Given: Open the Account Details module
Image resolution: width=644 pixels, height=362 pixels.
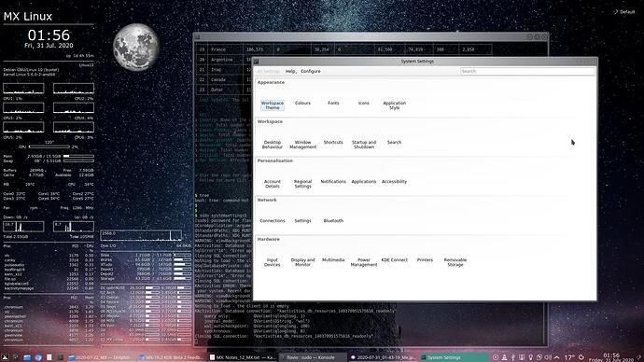Looking at the screenshot, I should 272,184.
